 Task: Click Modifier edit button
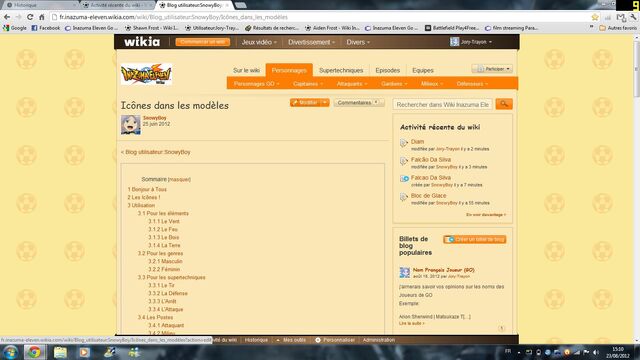tap(305, 102)
